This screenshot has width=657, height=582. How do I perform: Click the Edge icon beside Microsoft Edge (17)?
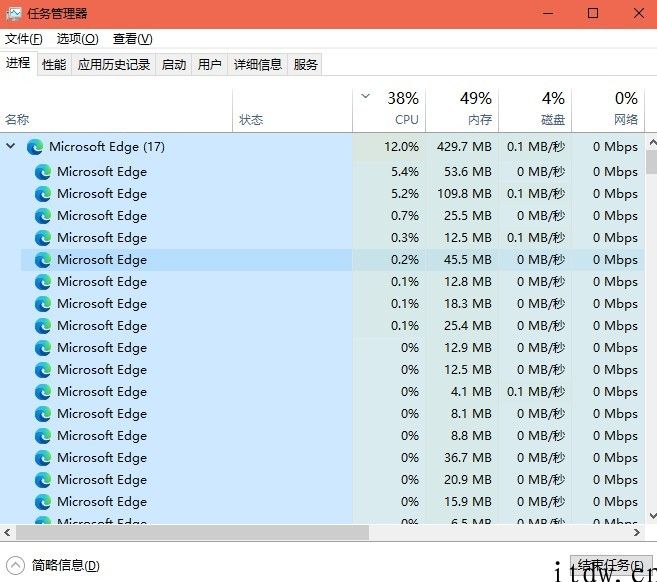[x=35, y=147]
